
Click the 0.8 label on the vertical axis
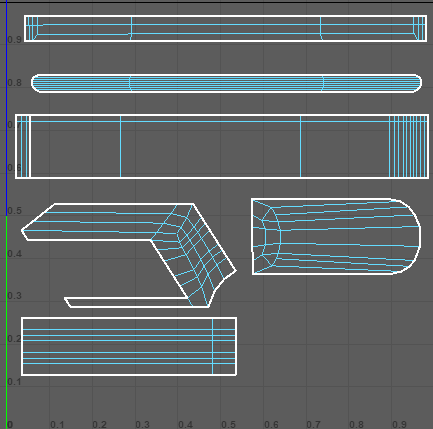pyautogui.click(x=15, y=82)
